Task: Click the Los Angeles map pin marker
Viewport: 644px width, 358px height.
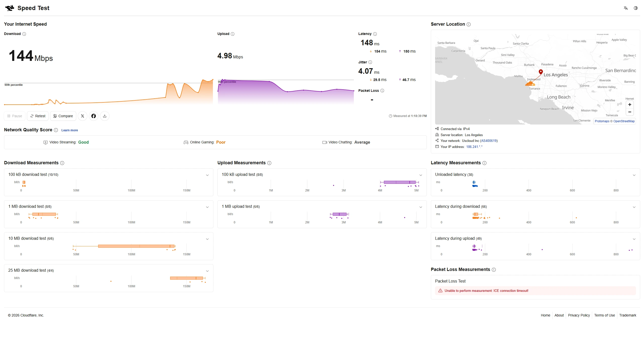Action: pos(541,72)
